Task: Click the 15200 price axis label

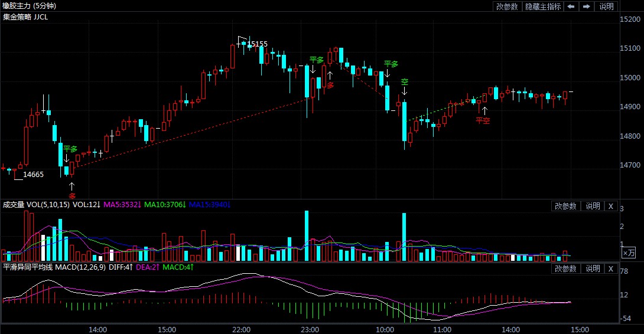Action: [630, 19]
